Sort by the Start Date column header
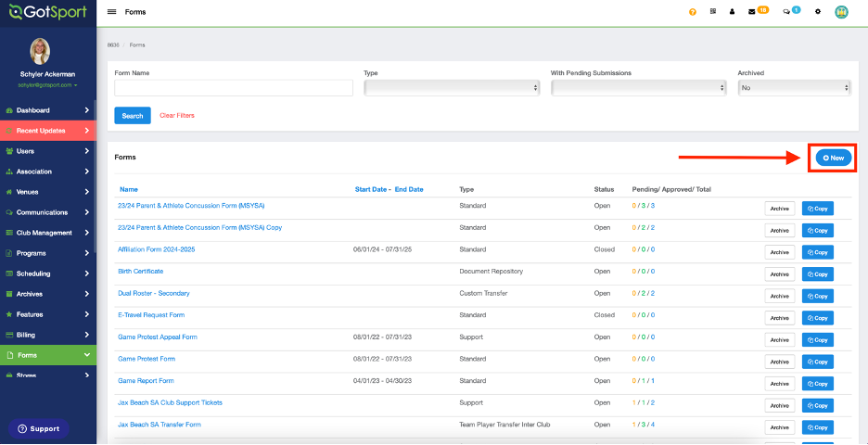Viewport: 868px width, 445px height. click(371, 189)
